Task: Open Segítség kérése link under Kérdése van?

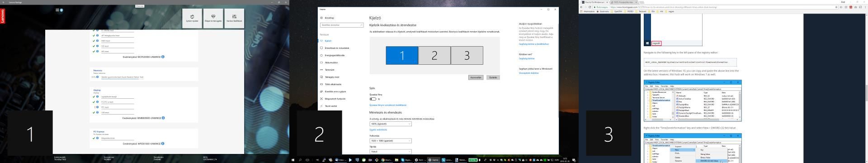Action: coord(527,58)
